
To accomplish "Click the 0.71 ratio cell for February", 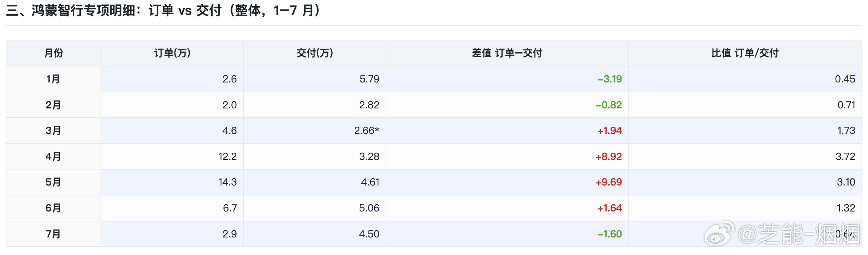I will click(846, 105).
